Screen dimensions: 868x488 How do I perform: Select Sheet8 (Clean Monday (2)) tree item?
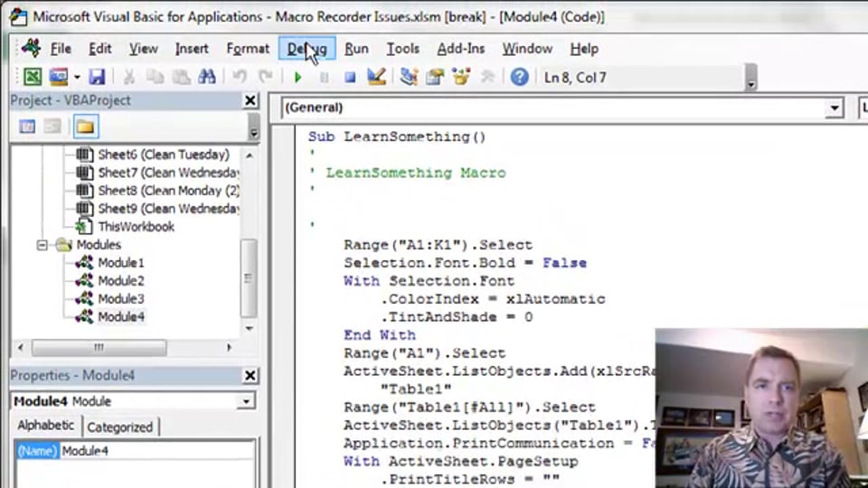[x=168, y=191]
